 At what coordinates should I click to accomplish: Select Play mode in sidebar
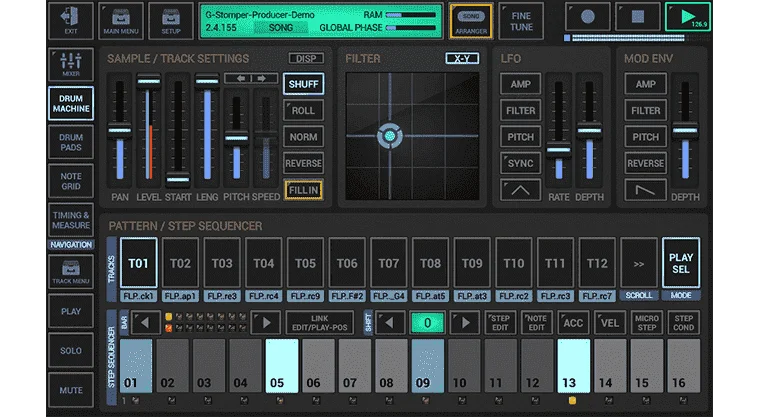[x=71, y=311]
